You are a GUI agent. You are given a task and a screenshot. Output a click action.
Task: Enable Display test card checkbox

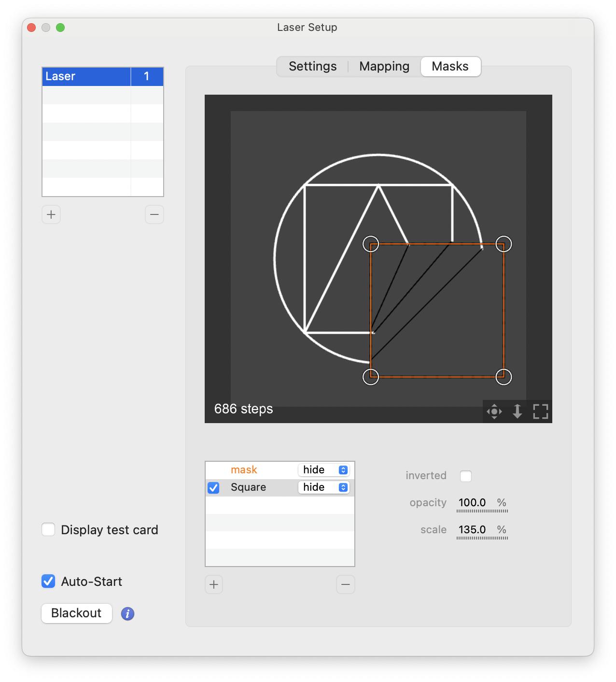click(x=48, y=530)
